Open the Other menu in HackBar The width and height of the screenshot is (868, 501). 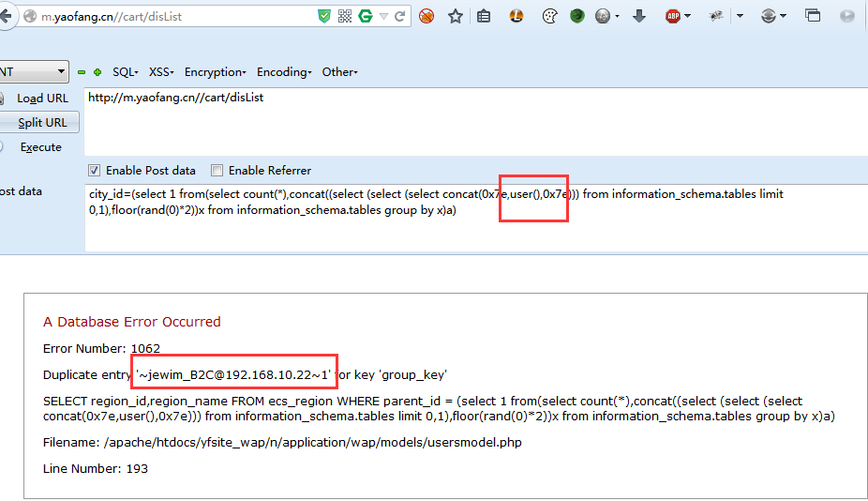tap(340, 72)
